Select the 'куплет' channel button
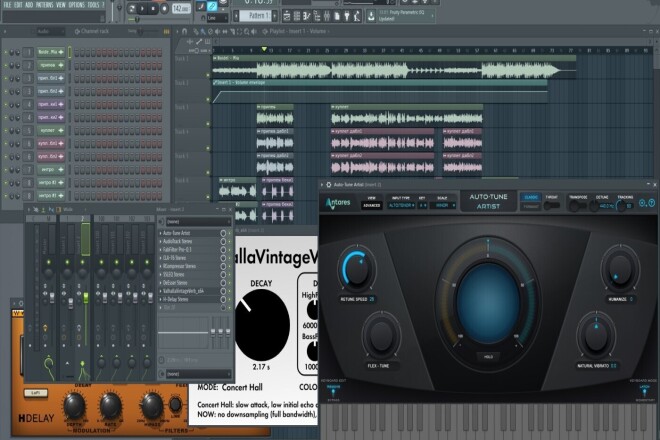 51,131
